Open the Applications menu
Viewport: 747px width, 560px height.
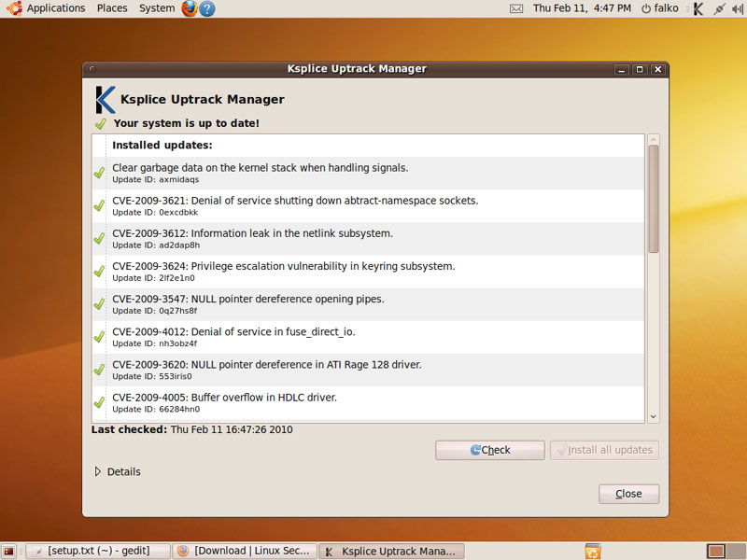pos(47,8)
